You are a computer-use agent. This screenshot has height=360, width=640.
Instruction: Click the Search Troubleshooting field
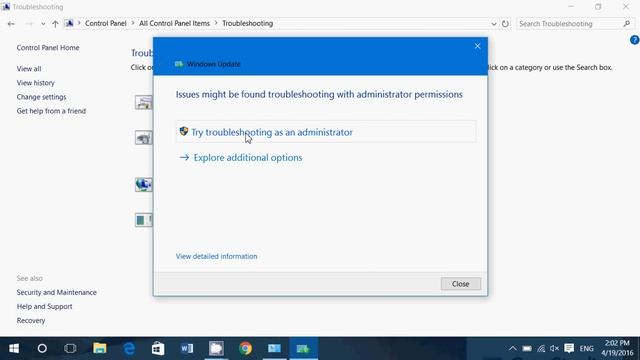[575, 24]
